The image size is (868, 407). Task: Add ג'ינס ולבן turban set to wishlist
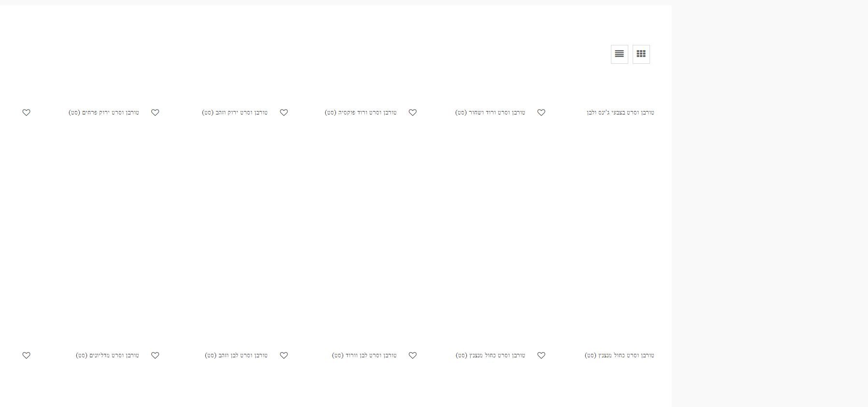(541, 112)
